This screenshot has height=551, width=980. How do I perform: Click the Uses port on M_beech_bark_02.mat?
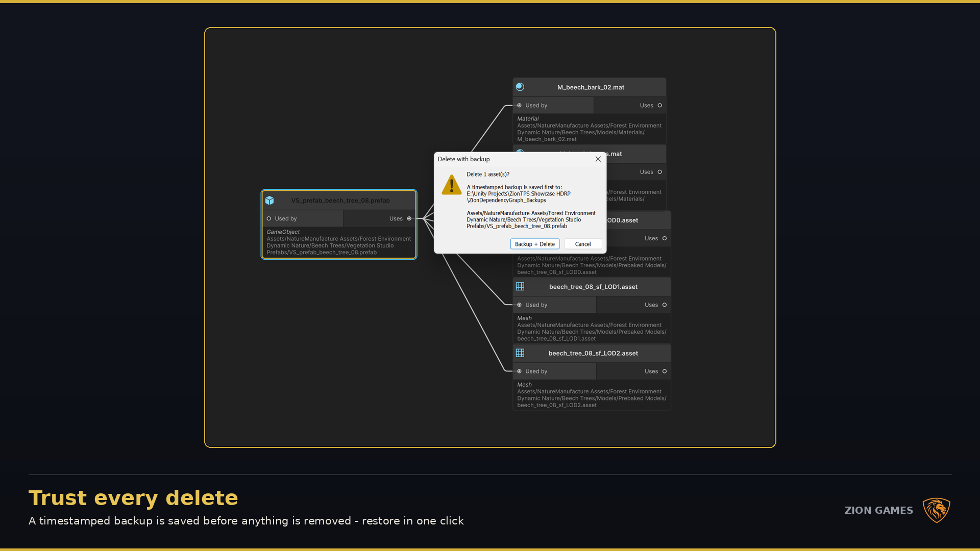click(660, 106)
